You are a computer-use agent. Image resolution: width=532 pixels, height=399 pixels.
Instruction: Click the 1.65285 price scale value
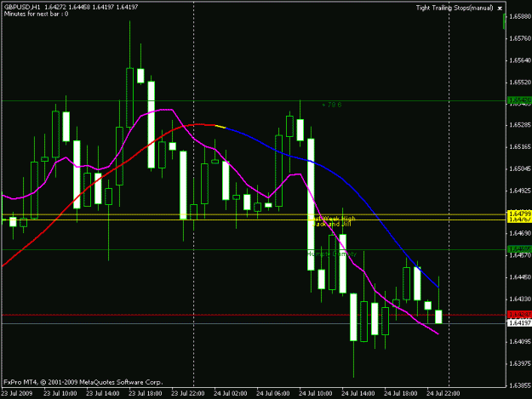coord(520,125)
